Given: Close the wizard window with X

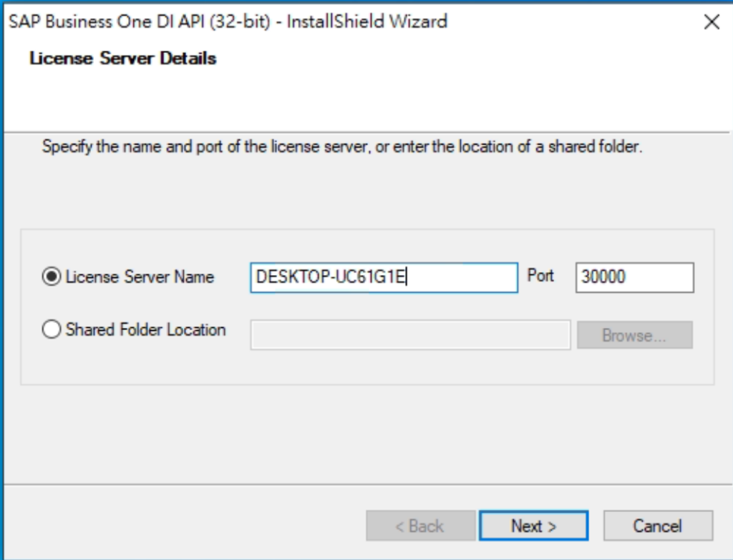Looking at the screenshot, I should click(712, 21).
